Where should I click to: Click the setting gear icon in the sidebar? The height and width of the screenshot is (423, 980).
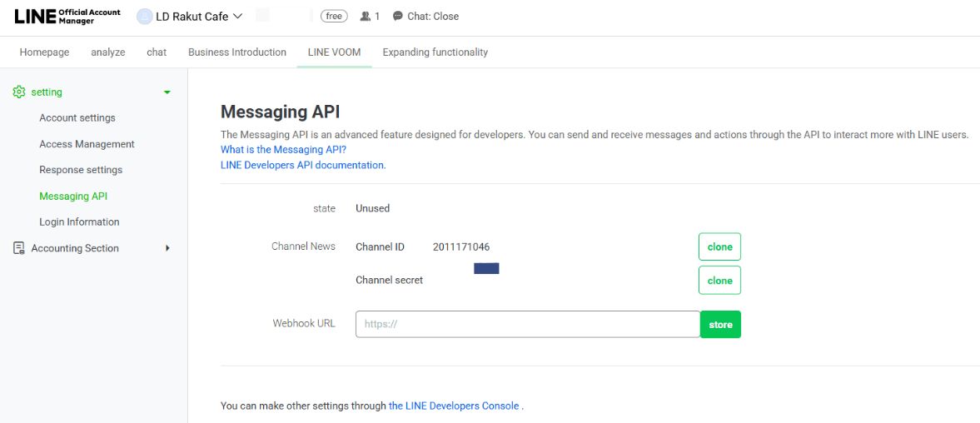[x=19, y=92]
